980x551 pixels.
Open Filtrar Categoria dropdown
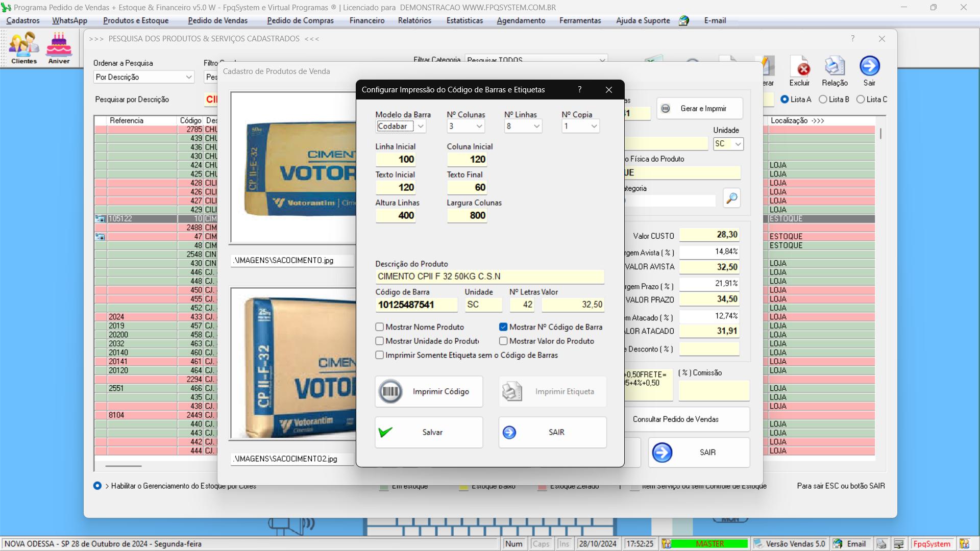(x=536, y=60)
